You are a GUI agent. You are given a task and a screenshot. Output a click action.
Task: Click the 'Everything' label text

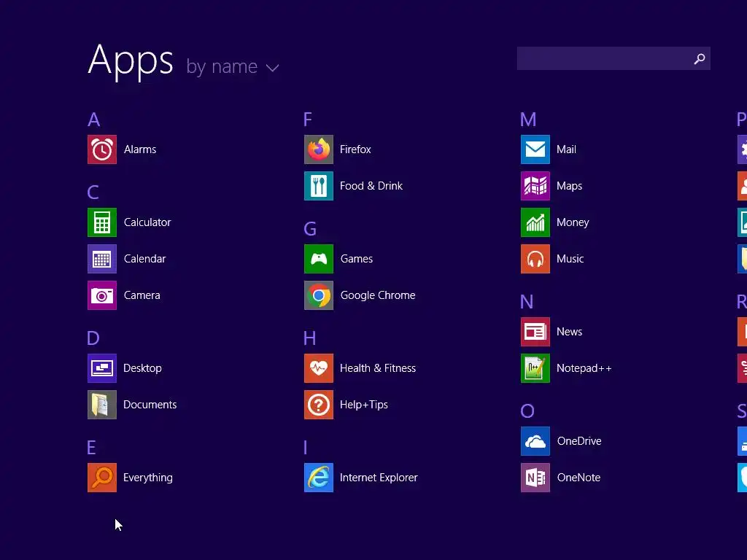point(147,478)
